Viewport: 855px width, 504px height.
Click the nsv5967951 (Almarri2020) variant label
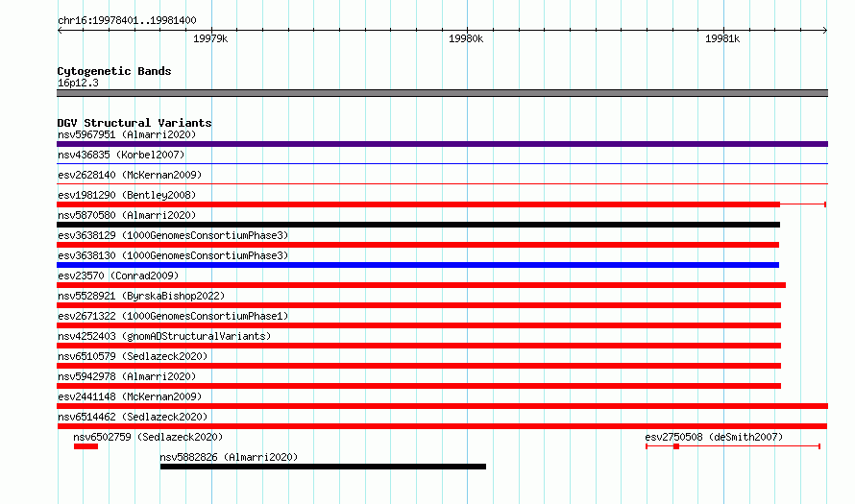click(127, 134)
